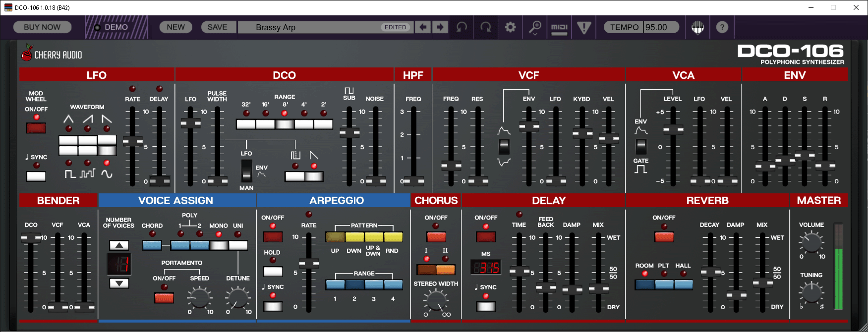Click the DETUNE knob
Viewport: 868px width, 332px height.
pos(238,298)
